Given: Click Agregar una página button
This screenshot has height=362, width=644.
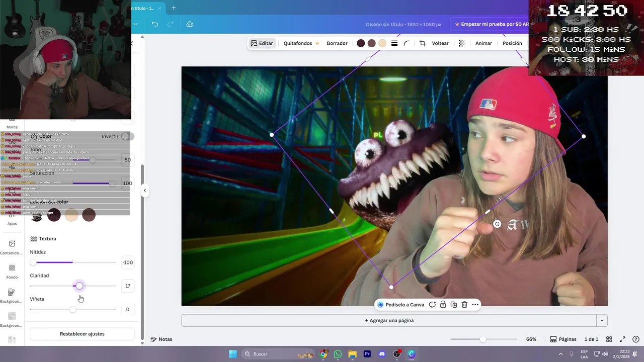Looking at the screenshot, I should pyautogui.click(x=389, y=320).
